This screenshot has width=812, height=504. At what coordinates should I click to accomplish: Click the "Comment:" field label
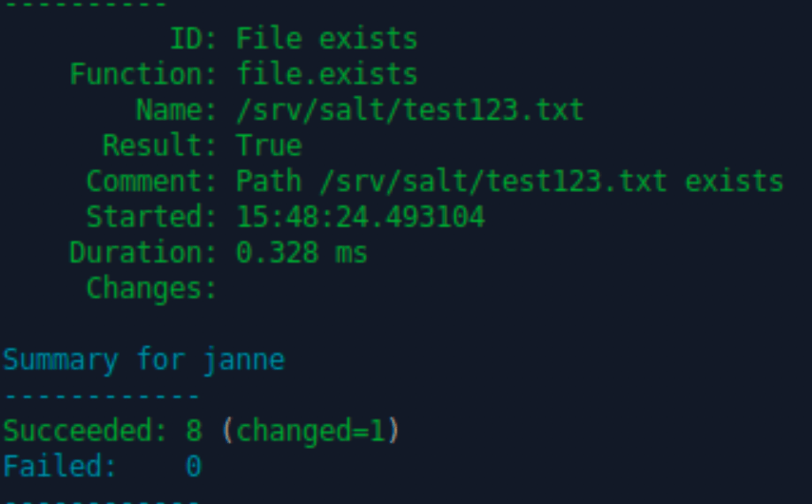point(152,181)
